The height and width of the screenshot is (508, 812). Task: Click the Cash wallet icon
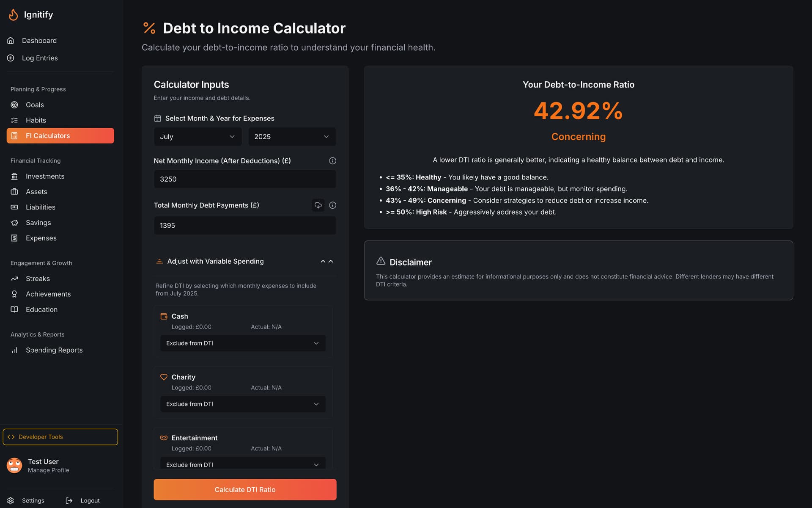tap(164, 316)
